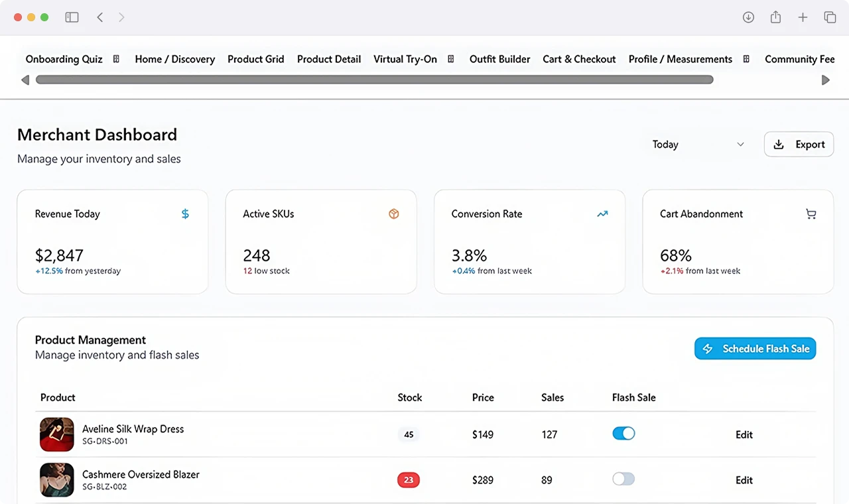Edit the Aveline Silk Wrap Dress row
The width and height of the screenshot is (849, 504).
(x=744, y=435)
